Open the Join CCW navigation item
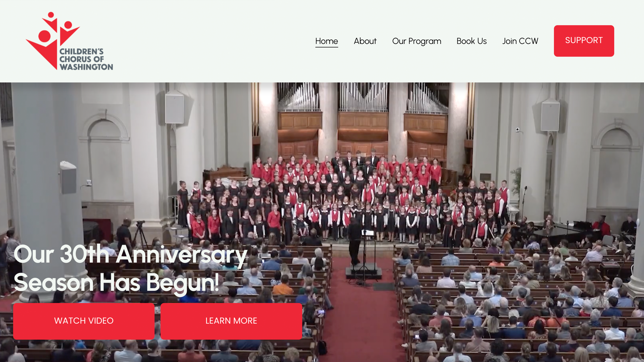Screen dimensions: 644x362 [x=520, y=41]
